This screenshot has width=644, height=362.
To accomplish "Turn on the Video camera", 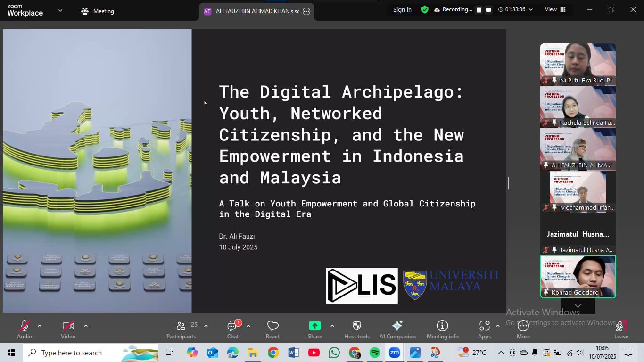I will click(x=68, y=326).
